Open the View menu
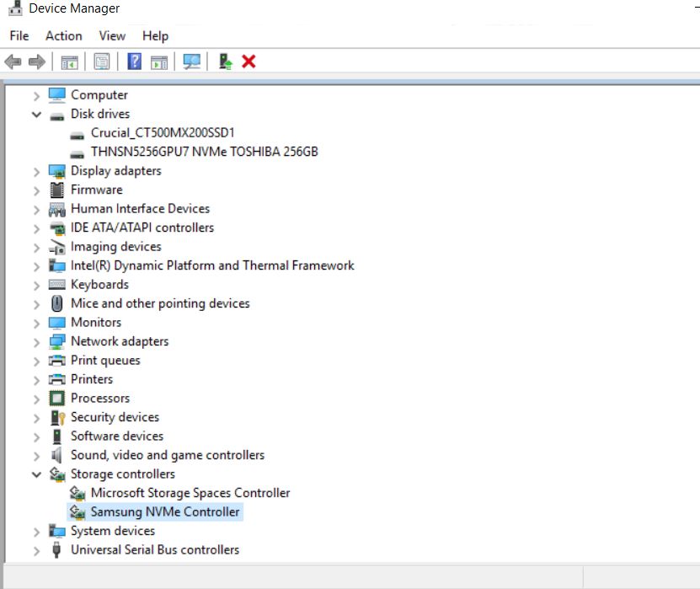Viewport: 700px width, 589px height. click(x=112, y=35)
